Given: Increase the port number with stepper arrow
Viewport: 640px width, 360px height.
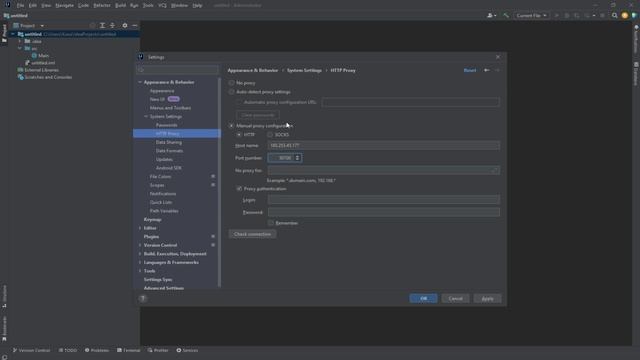Looking at the screenshot, I should 298,156.
